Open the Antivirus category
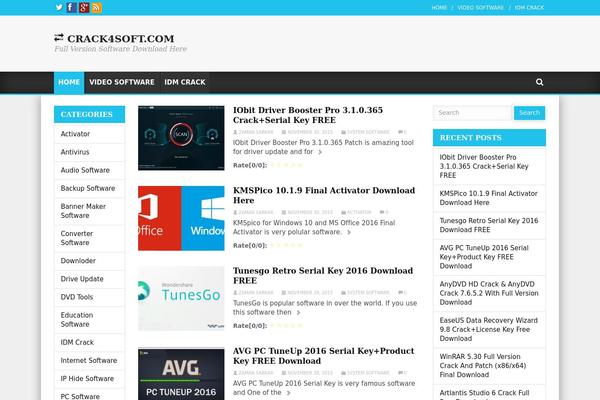 tap(75, 152)
